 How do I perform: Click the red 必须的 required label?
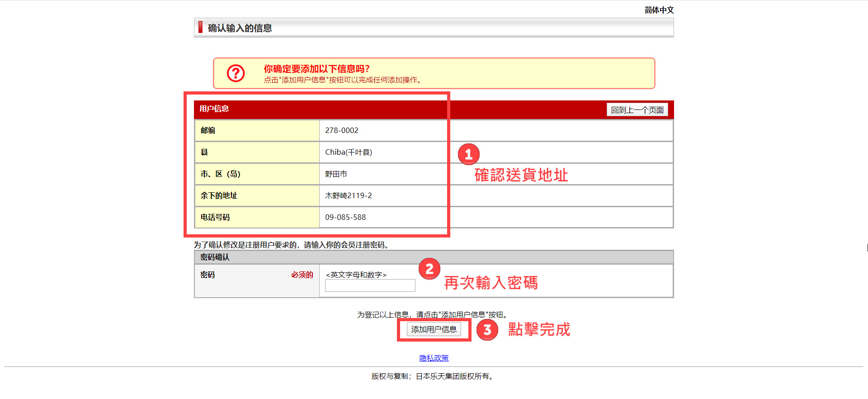point(302,275)
